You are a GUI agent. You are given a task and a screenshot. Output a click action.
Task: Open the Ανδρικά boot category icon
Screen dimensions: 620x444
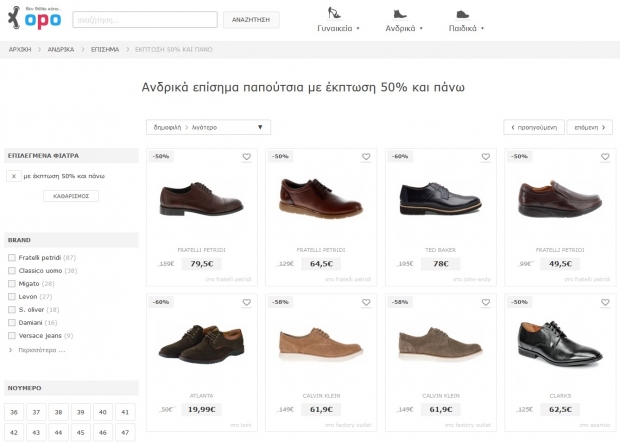pyautogui.click(x=400, y=14)
